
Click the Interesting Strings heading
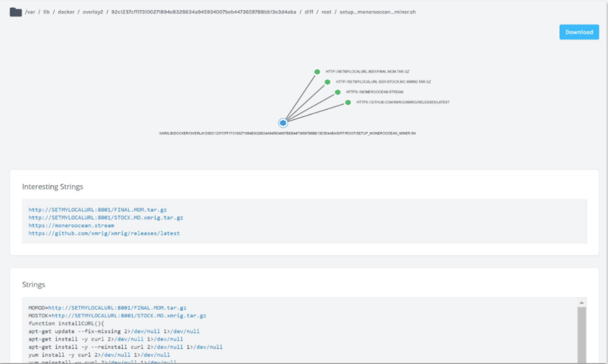(53, 187)
